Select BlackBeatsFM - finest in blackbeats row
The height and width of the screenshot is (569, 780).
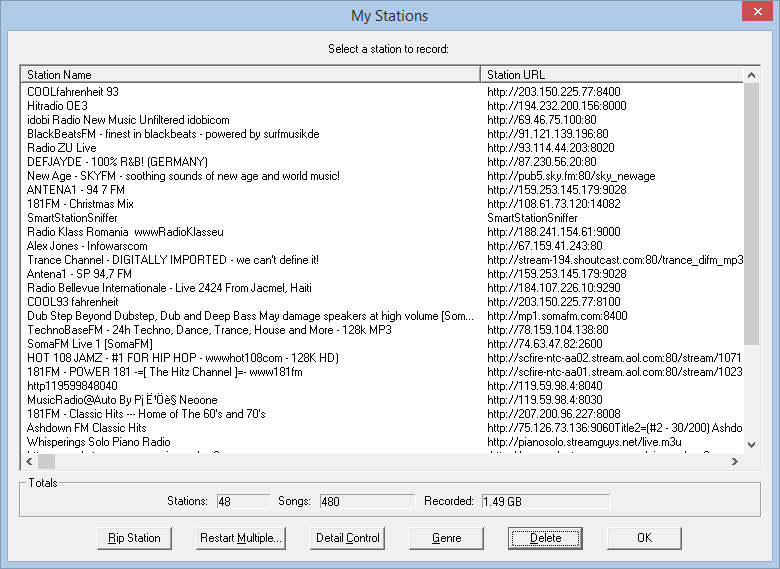pyautogui.click(x=173, y=134)
